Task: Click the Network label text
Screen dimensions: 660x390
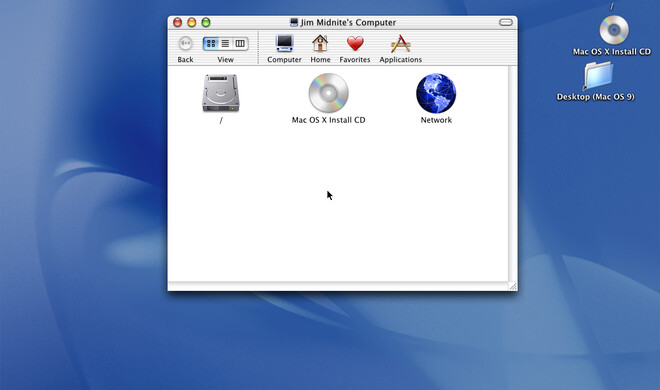Action: (436, 120)
